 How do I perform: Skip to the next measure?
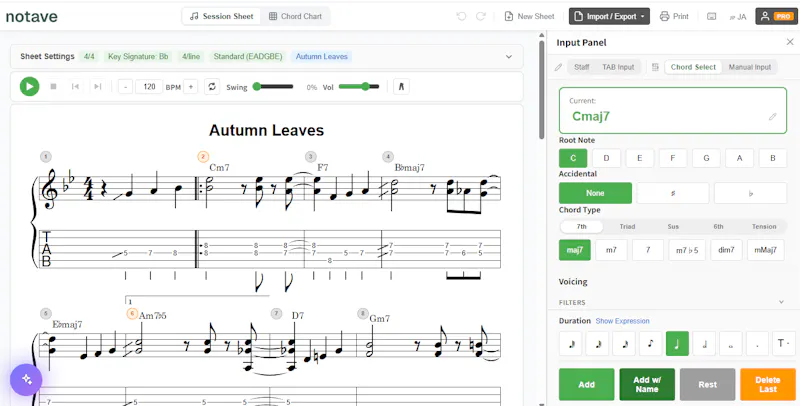[x=97, y=87]
